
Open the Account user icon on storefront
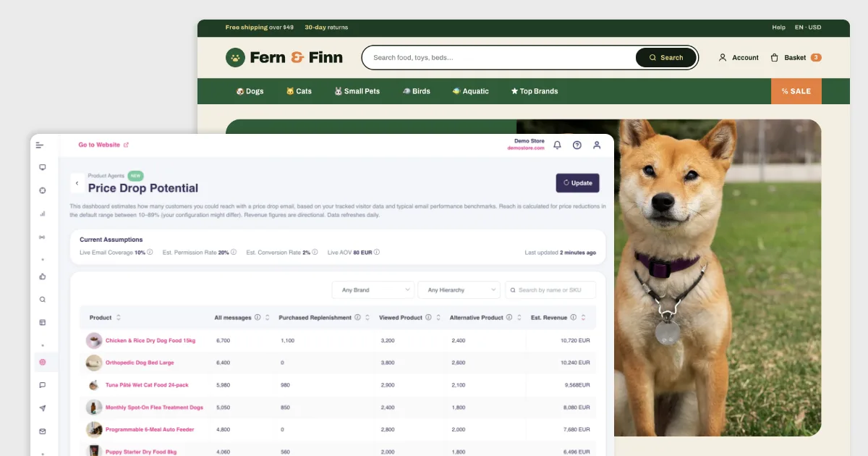pos(723,57)
